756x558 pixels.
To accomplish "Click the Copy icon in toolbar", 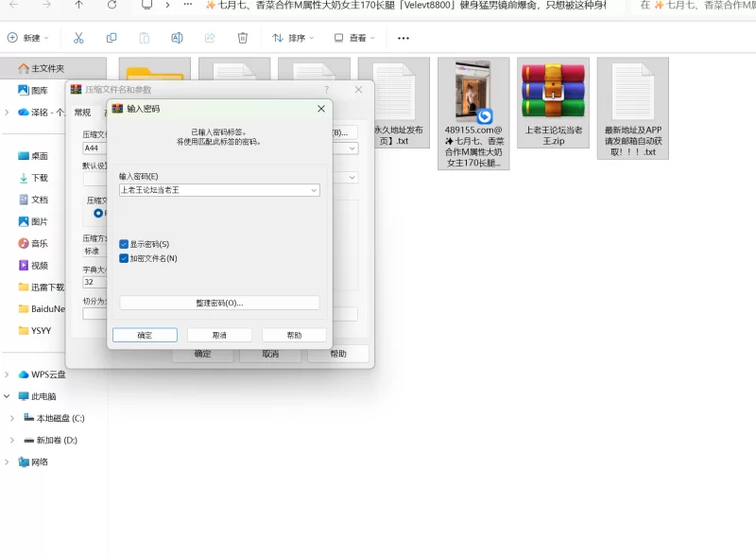I will tap(112, 38).
